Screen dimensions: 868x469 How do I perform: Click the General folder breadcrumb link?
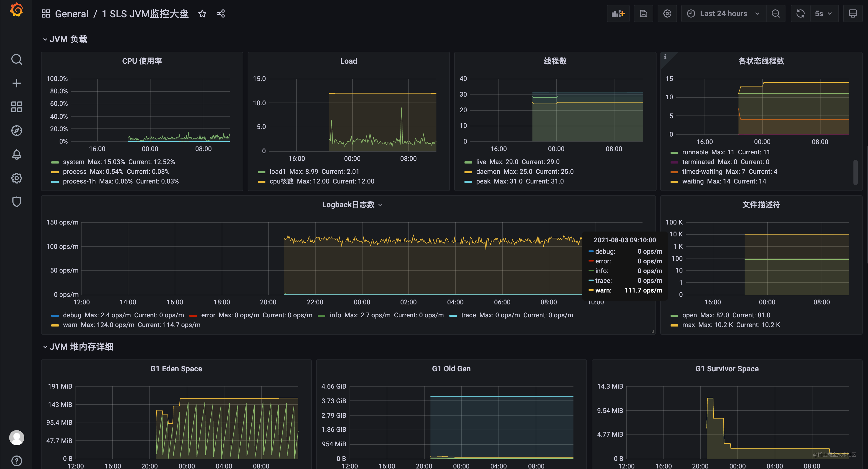71,14
